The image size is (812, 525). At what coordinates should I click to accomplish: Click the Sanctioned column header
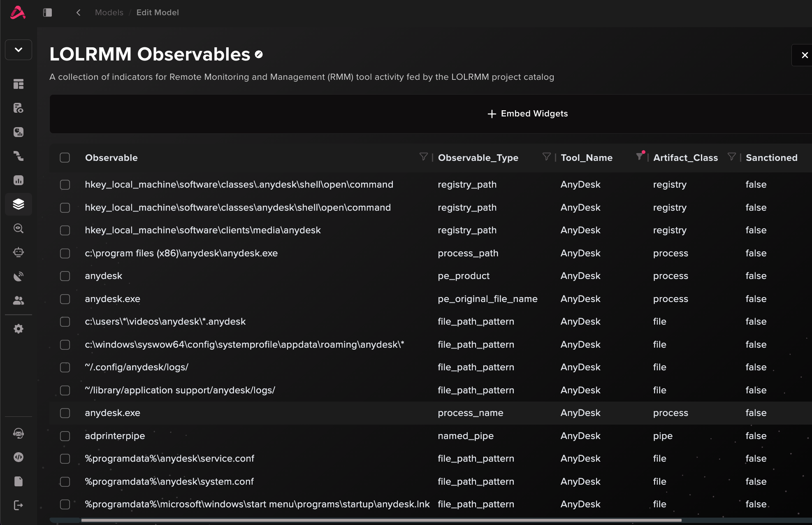(772, 158)
